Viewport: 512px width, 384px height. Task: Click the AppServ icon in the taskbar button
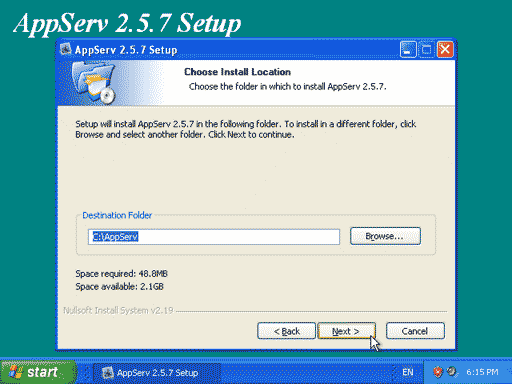tap(107, 372)
